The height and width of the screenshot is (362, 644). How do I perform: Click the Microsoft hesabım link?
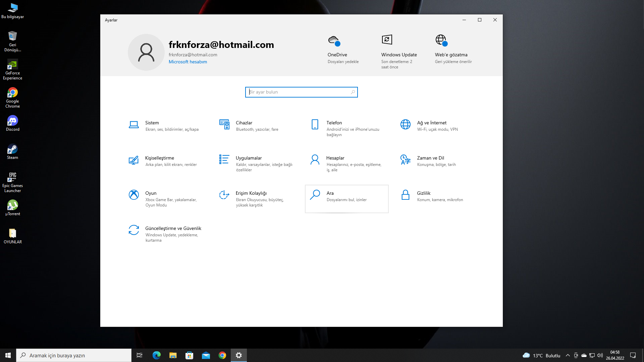click(x=188, y=62)
